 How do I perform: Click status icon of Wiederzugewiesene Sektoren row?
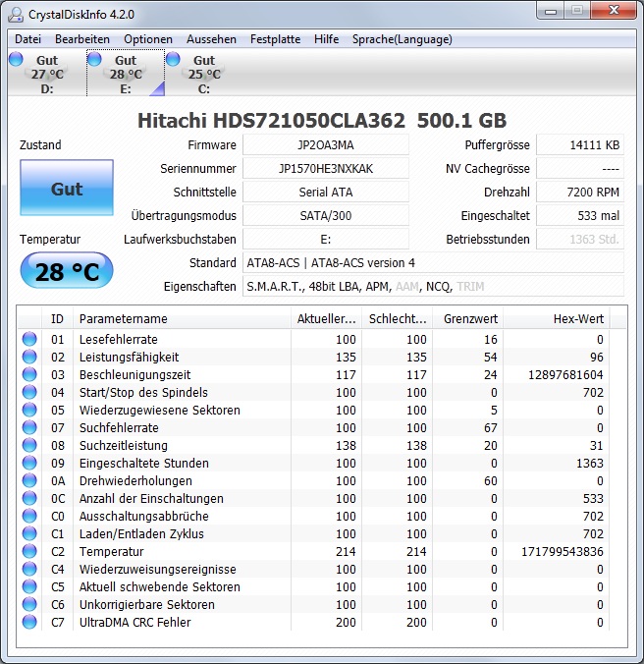pos(29,410)
